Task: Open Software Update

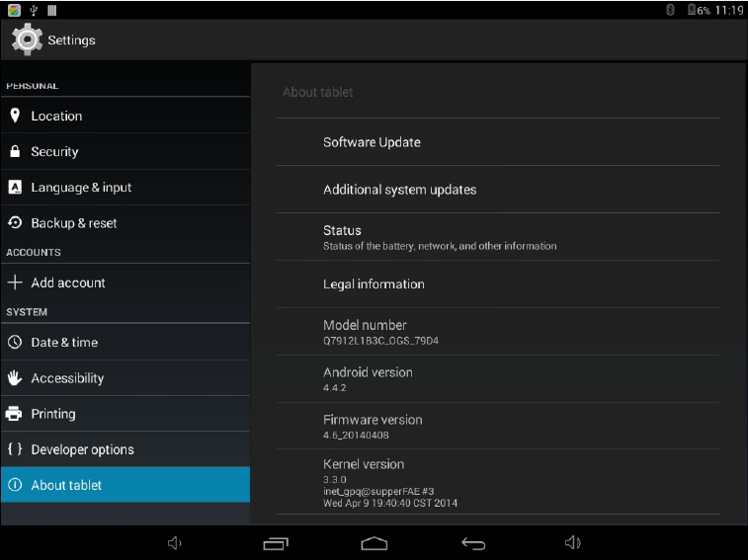Action: pyautogui.click(x=498, y=142)
